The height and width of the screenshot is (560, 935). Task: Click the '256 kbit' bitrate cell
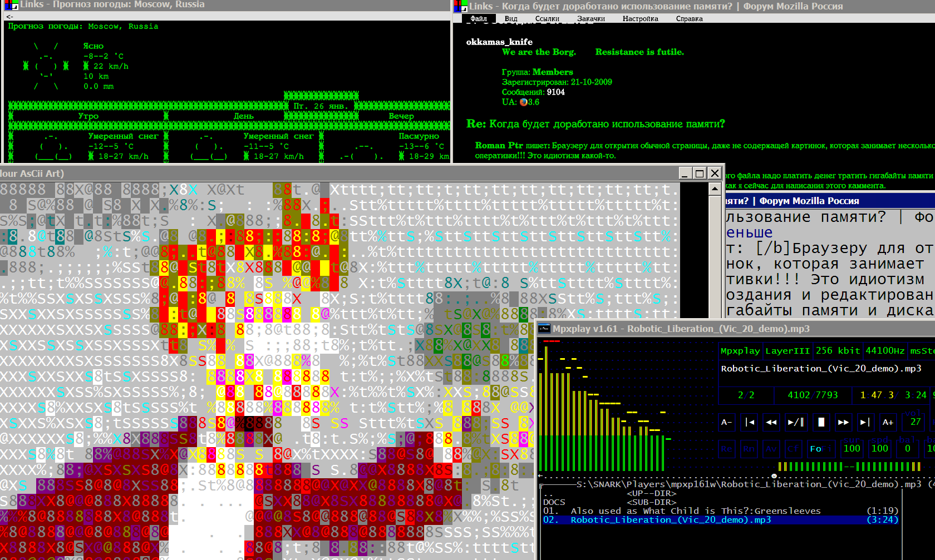838,350
